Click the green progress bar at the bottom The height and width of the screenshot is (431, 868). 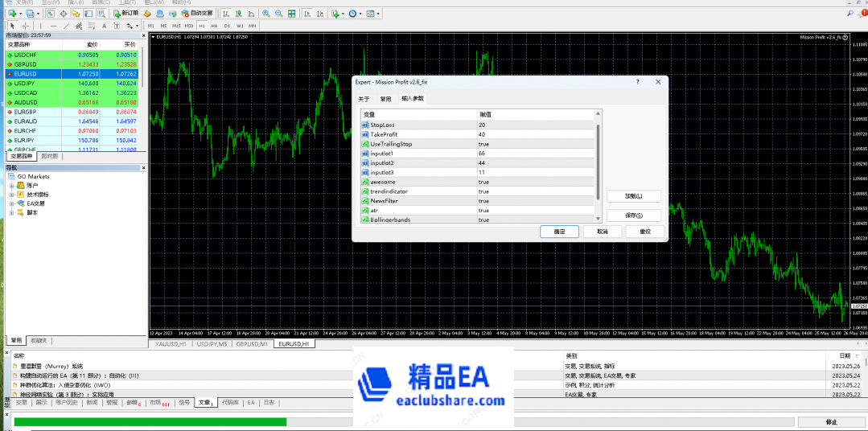click(150, 421)
